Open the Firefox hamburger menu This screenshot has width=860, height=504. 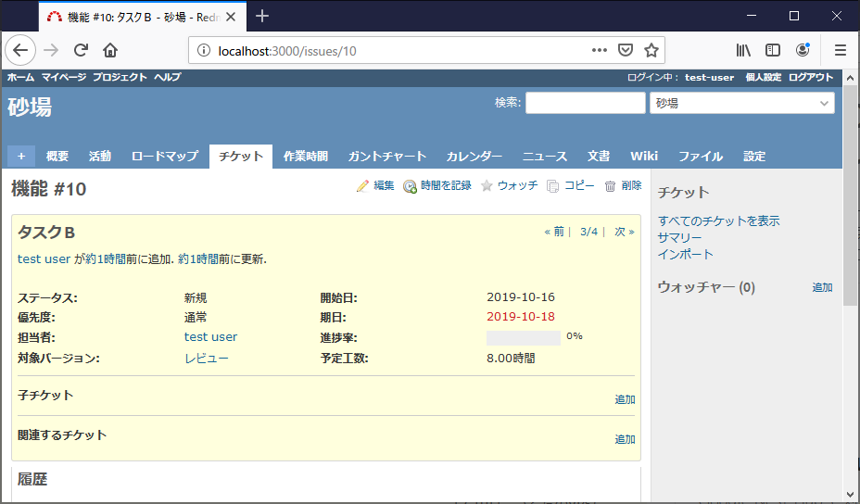coord(841,50)
